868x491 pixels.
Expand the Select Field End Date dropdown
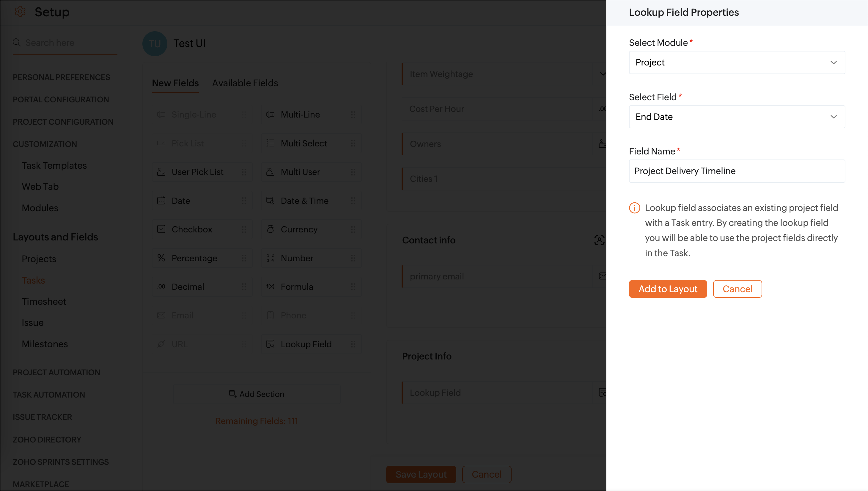point(737,117)
